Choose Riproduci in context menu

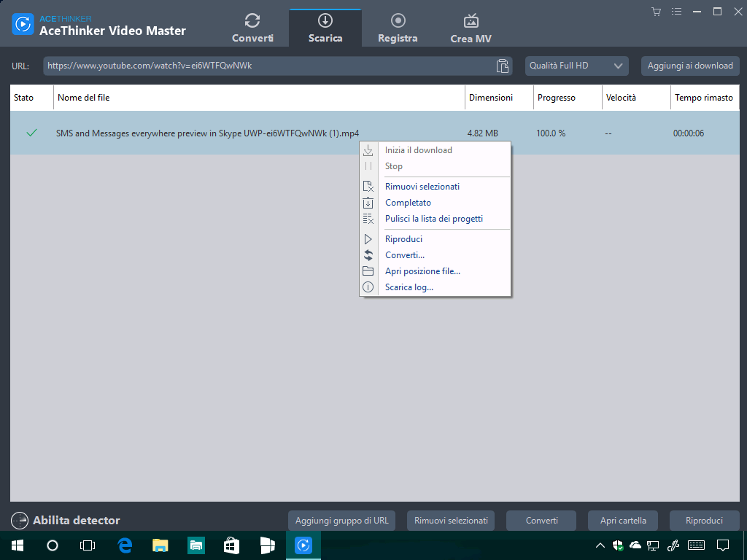click(435, 239)
